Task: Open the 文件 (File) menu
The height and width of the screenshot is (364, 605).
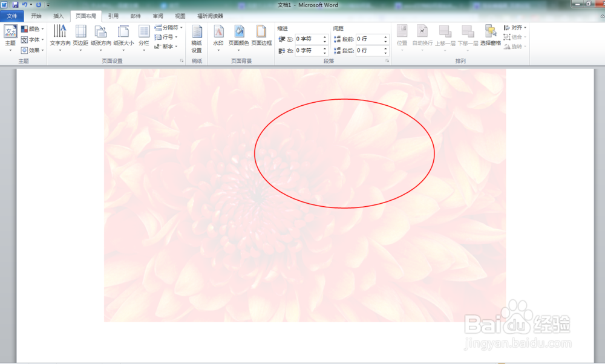Action: click(11, 16)
